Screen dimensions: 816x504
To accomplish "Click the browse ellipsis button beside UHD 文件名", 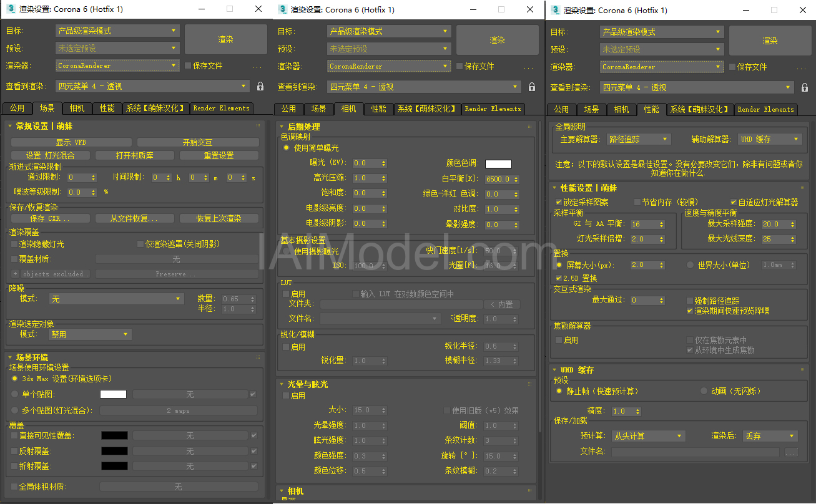I will pos(792,452).
